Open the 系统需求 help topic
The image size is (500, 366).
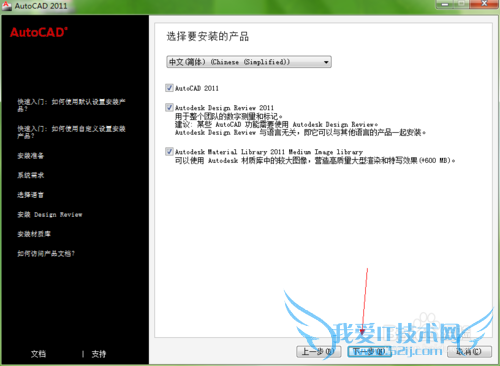click(31, 175)
